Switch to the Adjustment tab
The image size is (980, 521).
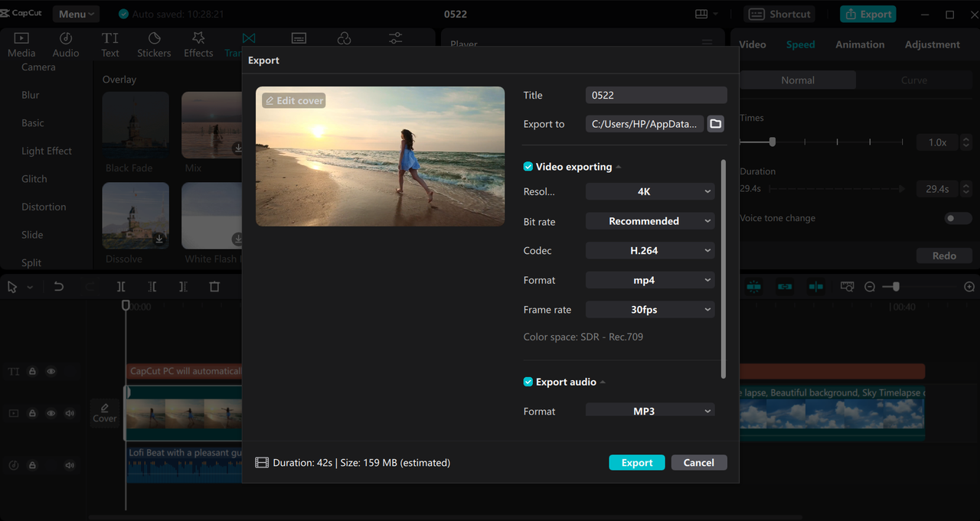pyautogui.click(x=932, y=44)
